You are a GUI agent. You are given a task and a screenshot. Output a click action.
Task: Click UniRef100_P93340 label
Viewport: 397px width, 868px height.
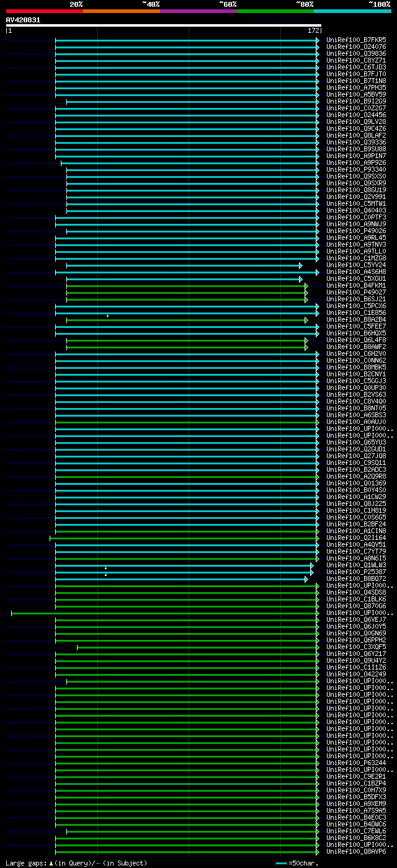[x=356, y=169]
